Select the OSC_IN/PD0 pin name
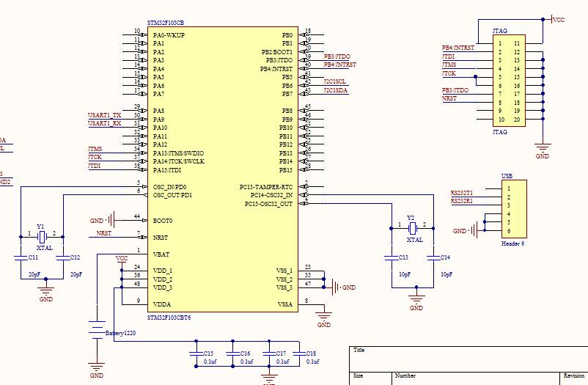Image resolution: width=588 pixels, height=385 pixels. 170,187
